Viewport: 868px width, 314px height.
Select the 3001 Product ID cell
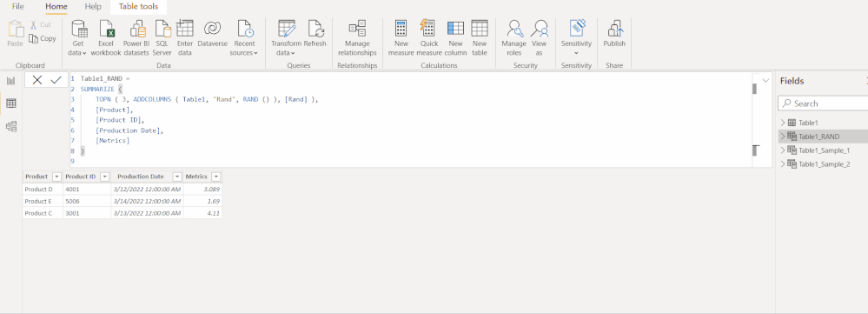[x=86, y=213]
